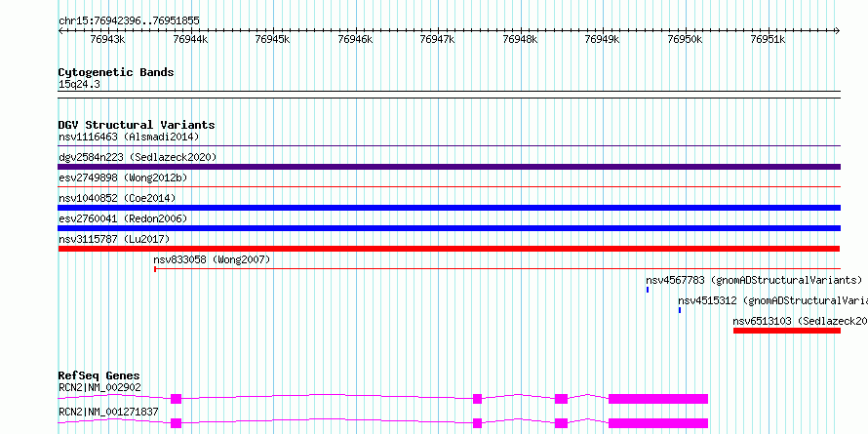Screen dimensions: 868x434
Task: Click the blue nsv1040852 variant bar
Action: click(449, 208)
